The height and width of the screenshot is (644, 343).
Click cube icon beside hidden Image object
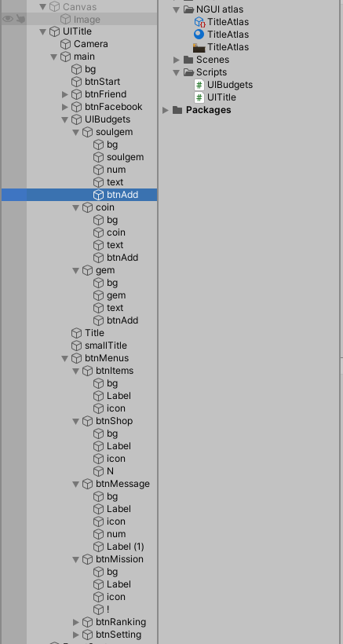(x=66, y=19)
